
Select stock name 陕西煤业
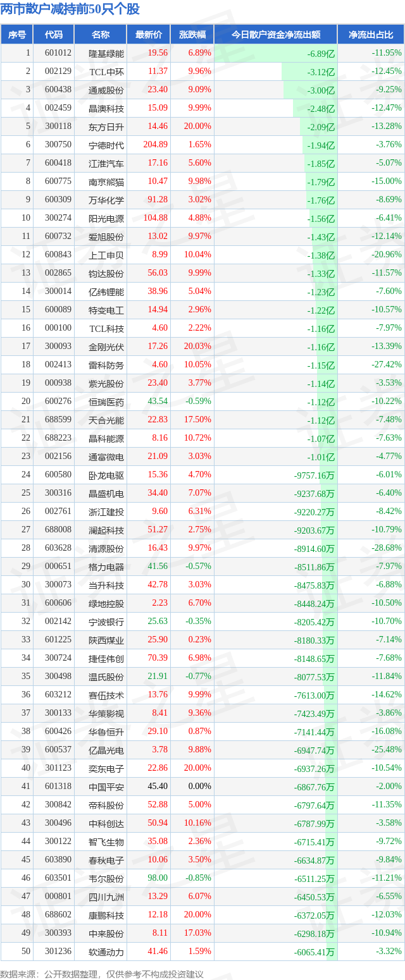106,640
